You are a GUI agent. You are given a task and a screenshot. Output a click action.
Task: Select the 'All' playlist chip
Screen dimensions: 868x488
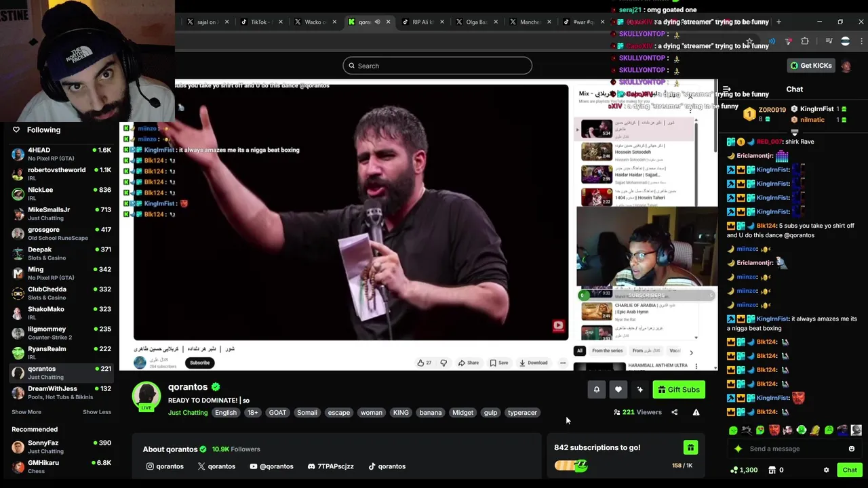pos(580,350)
